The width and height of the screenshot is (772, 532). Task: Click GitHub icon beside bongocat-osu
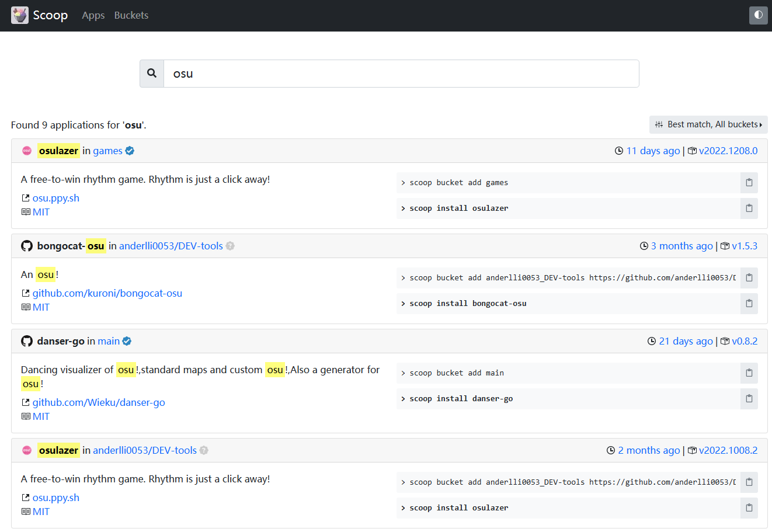pos(27,246)
